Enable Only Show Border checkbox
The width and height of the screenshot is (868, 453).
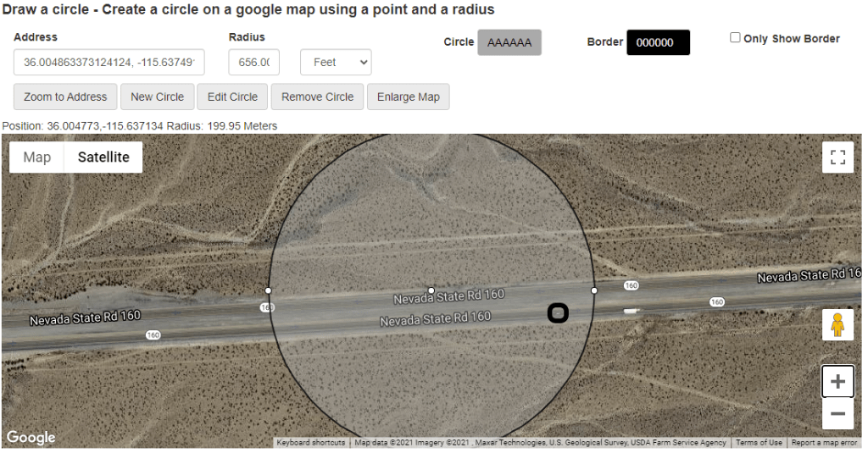736,38
